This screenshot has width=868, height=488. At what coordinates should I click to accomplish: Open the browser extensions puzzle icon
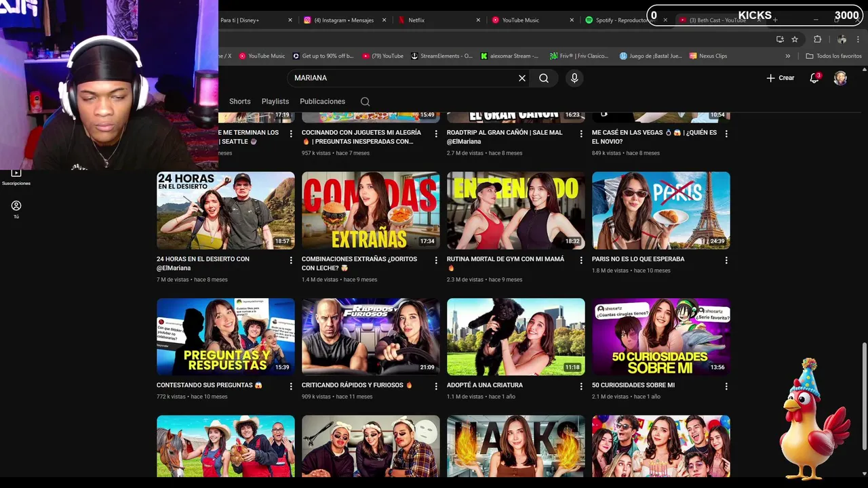click(x=817, y=39)
